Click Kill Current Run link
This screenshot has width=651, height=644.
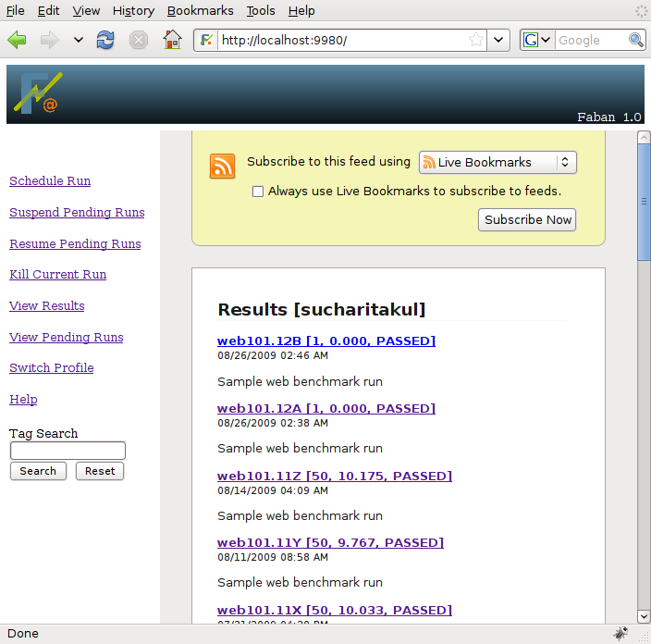pos(57,274)
